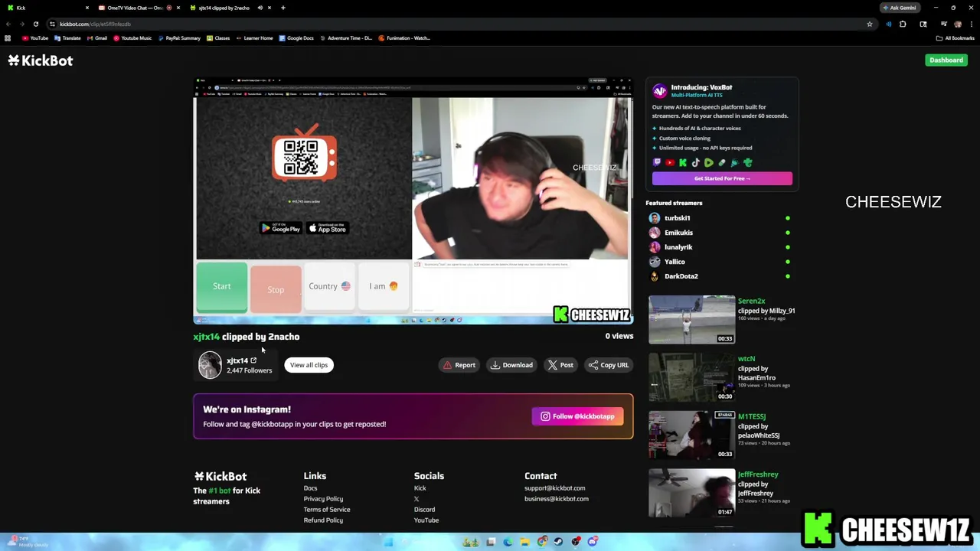The image size is (980, 551).
Task: Click the support@kickbot.com contact email
Action: (554, 488)
